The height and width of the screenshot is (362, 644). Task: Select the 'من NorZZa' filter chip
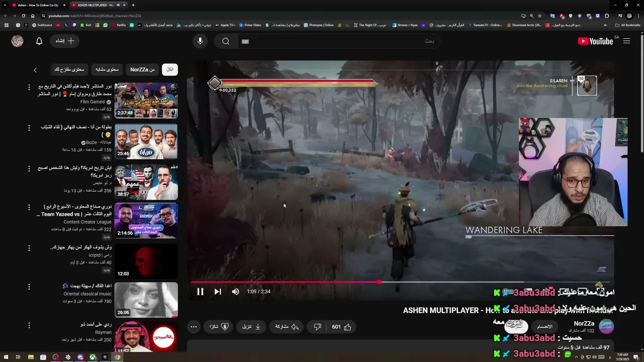142,69
